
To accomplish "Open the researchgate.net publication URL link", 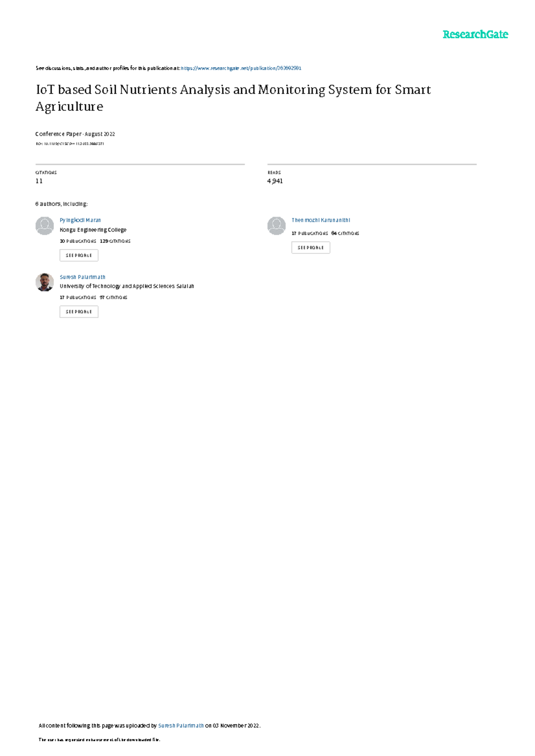I will (241, 68).
